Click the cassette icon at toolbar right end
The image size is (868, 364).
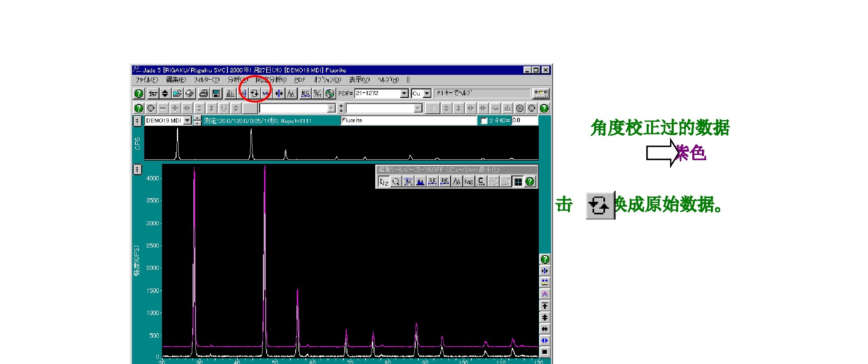[x=541, y=93]
